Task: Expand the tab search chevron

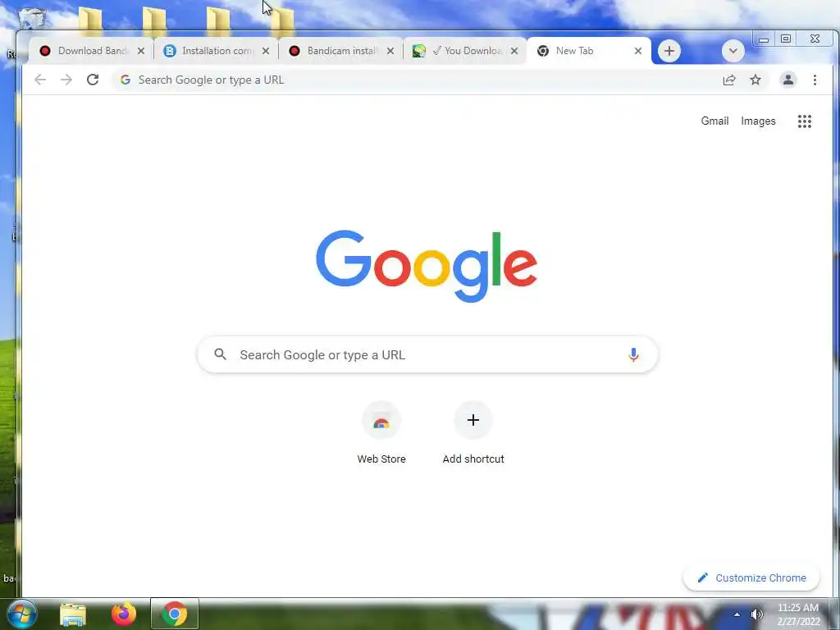Action: pyautogui.click(x=733, y=51)
